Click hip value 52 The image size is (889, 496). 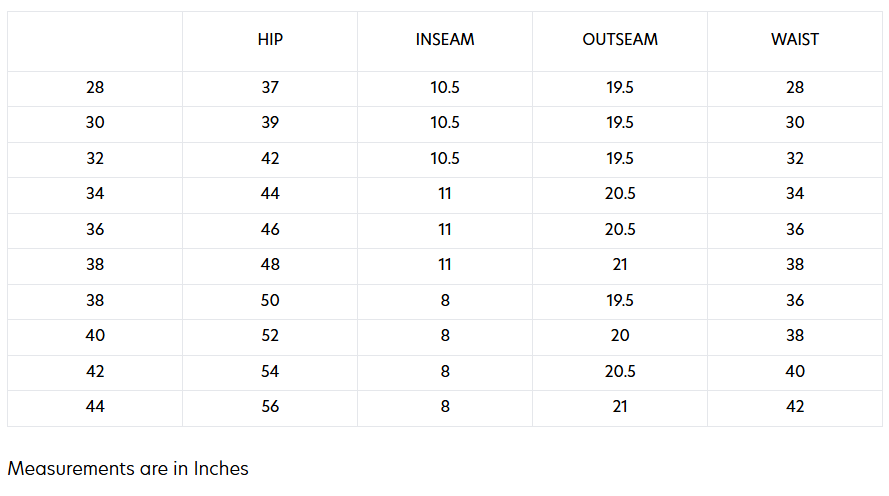tap(270, 336)
